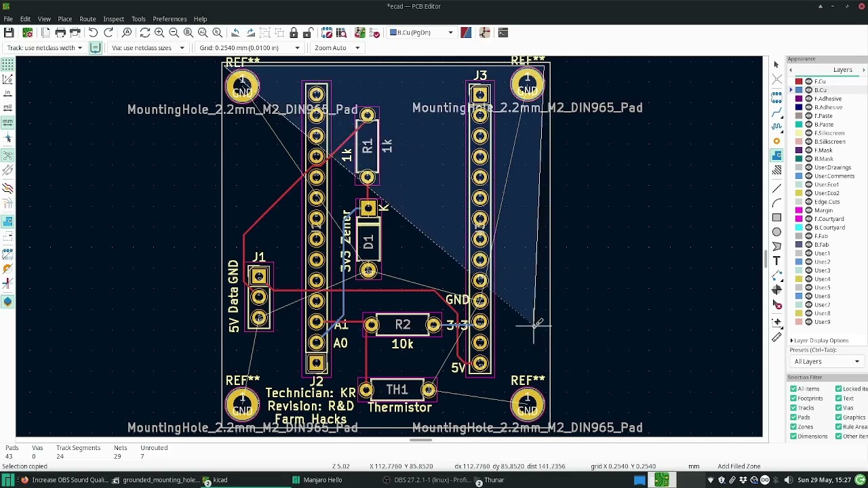This screenshot has width=868, height=488.
Task: Choose the Add Text tool
Action: [x=776, y=261]
